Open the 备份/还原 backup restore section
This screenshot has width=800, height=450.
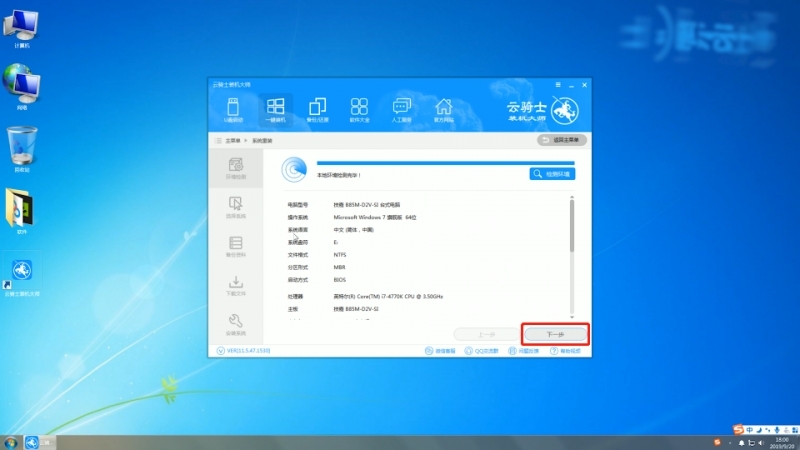pyautogui.click(x=317, y=110)
